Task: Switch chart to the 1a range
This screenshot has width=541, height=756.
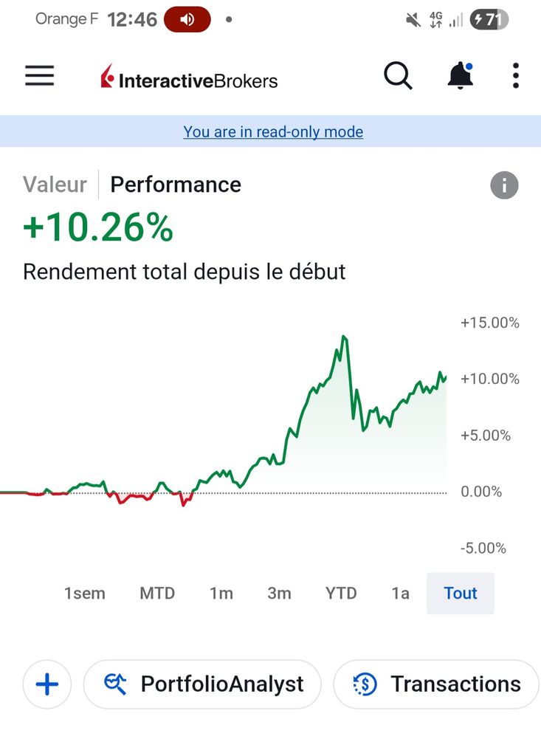Action: coord(400,593)
